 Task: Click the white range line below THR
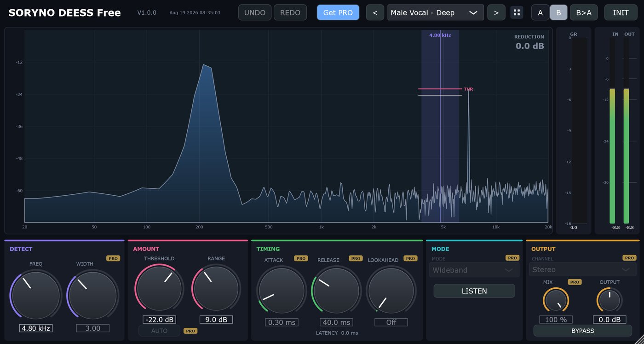pyautogui.click(x=440, y=95)
